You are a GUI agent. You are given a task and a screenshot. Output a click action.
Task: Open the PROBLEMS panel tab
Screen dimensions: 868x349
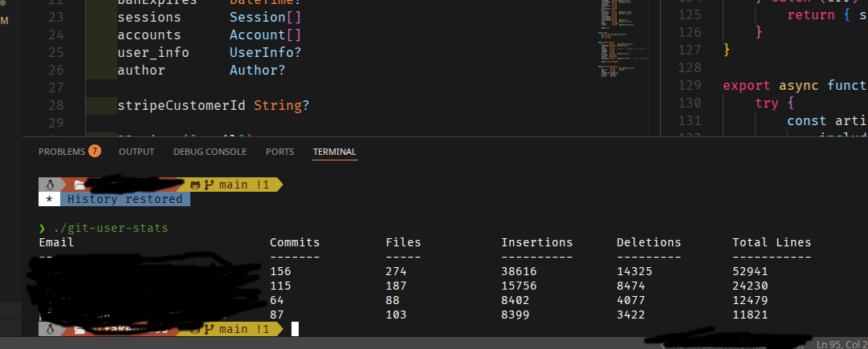pos(62,152)
